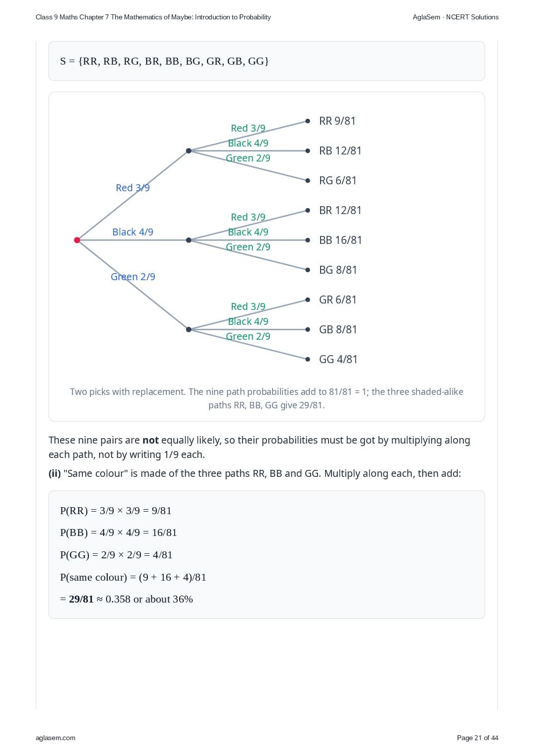Select the BB 16/81 outcome label

340,240
